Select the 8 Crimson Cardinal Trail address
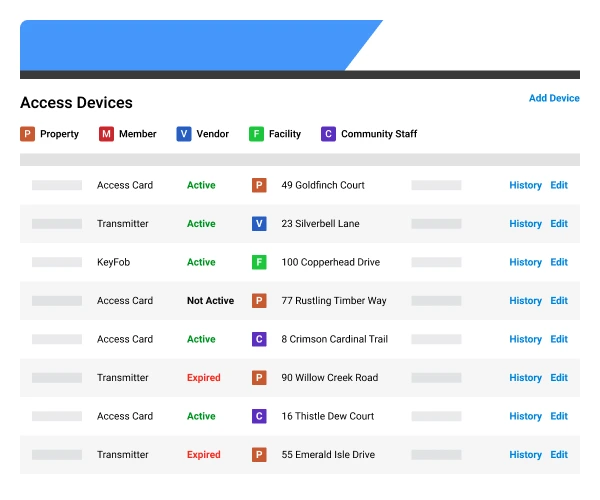The height and width of the screenshot is (500, 600). 334,339
